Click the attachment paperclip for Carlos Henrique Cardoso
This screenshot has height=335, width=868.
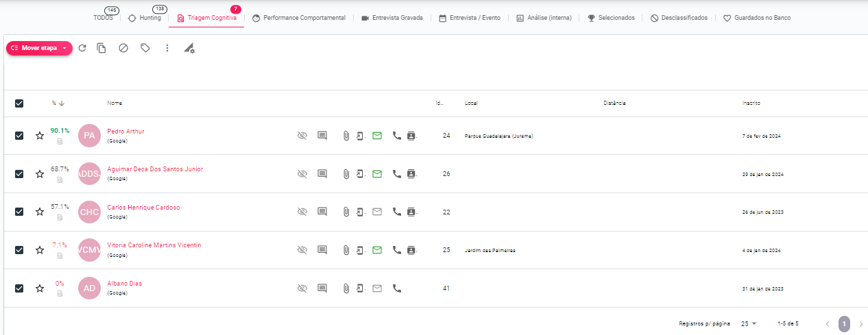(x=346, y=212)
